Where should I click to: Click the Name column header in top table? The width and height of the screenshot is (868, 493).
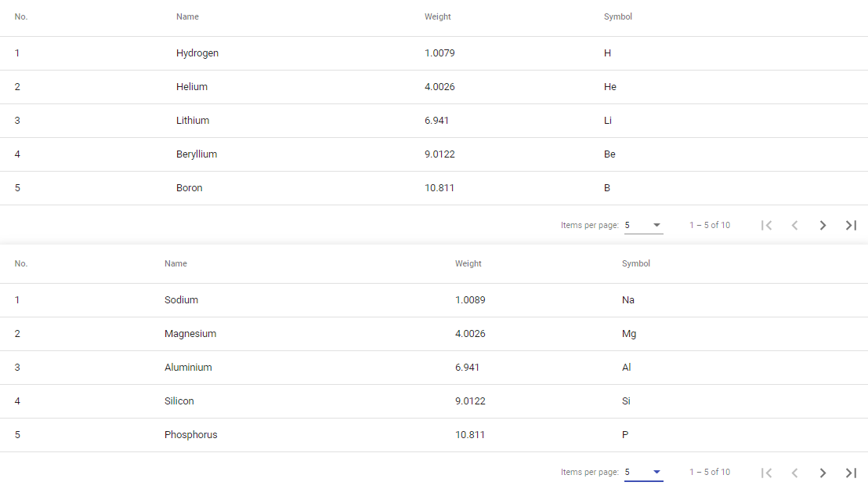click(x=187, y=16)
